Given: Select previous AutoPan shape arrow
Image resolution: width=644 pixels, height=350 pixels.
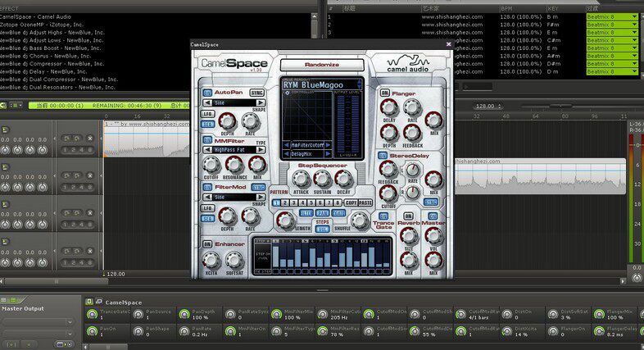Looking at the screenshot, I should [x=208, y=102].
